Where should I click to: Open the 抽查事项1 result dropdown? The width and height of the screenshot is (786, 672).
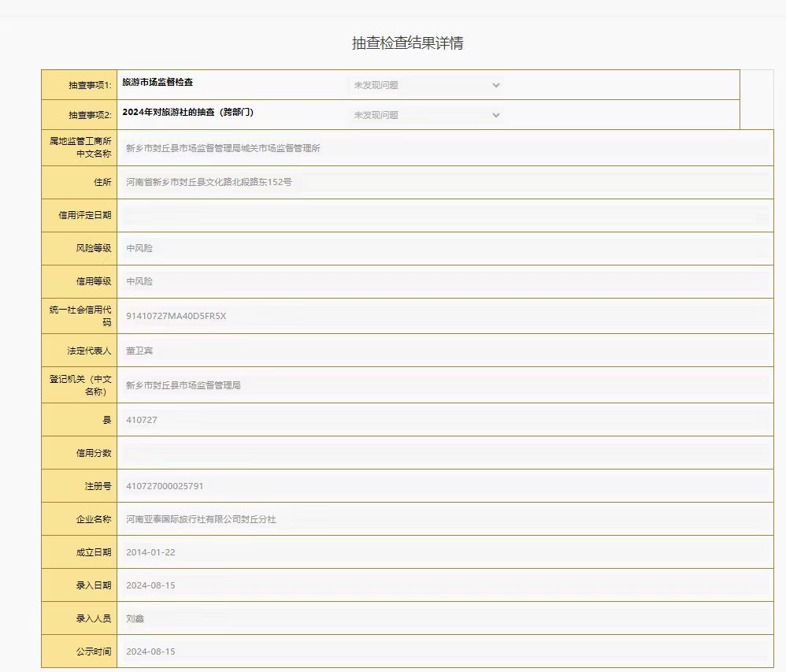(x=425, y=85)
